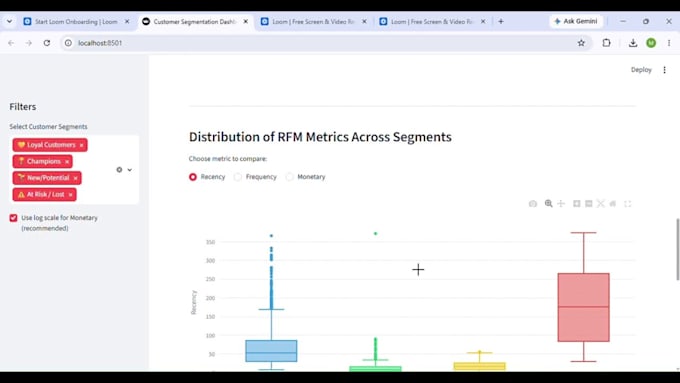Select the Pan tool in chart toolbar
The height and width of the screenshot is (383, 680).
[561, 203]
